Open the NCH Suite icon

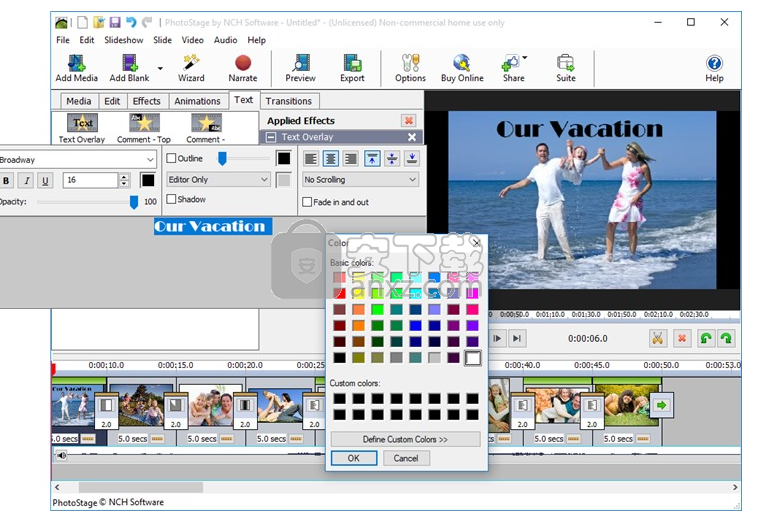(x=566, y=68)
